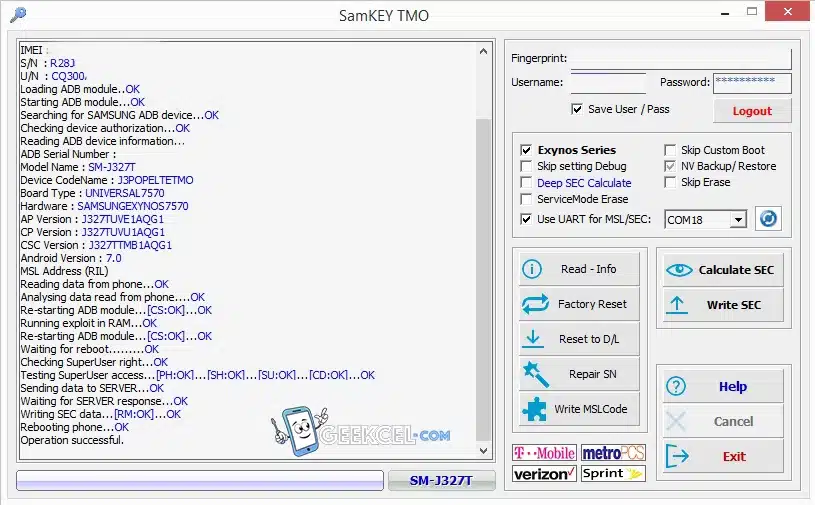Click the Password input field
Screen dimensions: 815x505
[752, 83]
